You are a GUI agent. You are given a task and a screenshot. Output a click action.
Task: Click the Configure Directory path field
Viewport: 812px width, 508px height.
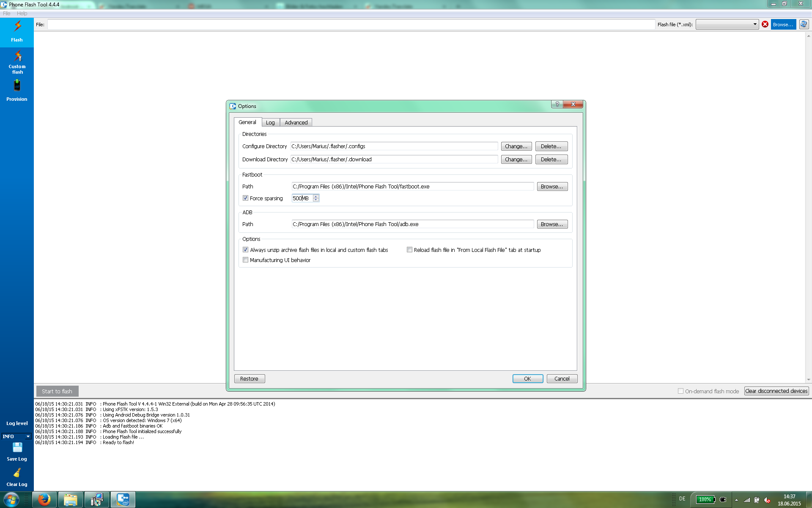(394, 146)
